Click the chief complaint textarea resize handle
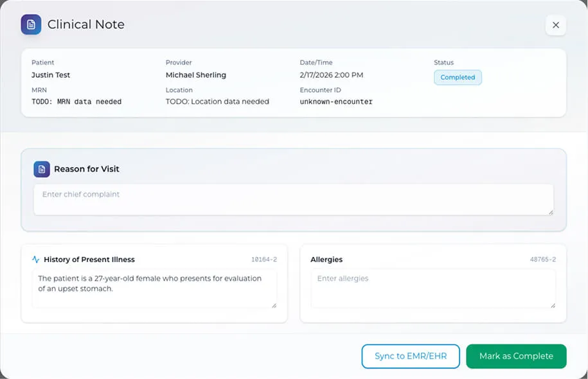 549,211
